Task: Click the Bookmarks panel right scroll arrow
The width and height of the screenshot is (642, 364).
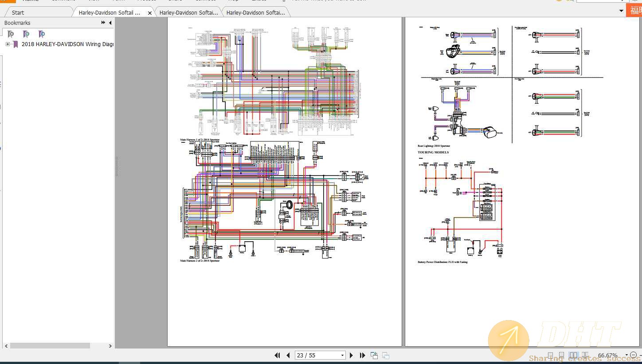Action: coord(110,346)
